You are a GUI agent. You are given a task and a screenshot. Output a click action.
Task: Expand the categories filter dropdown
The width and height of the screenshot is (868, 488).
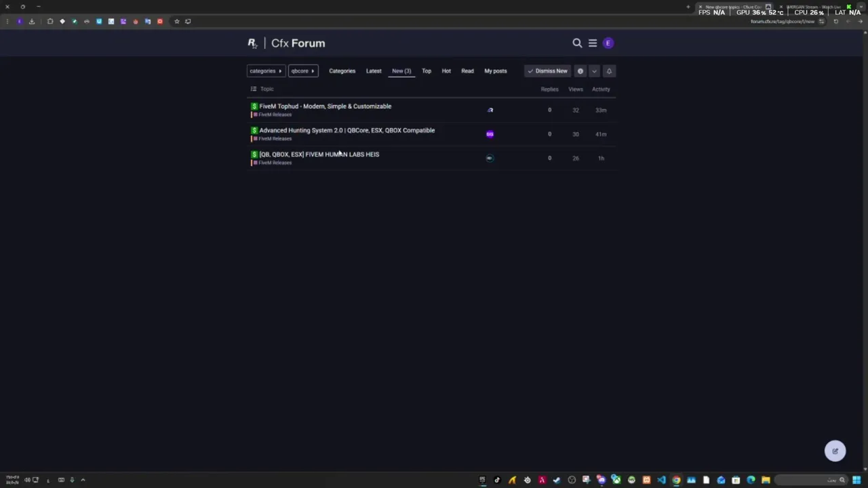click(x=265, y=71)
